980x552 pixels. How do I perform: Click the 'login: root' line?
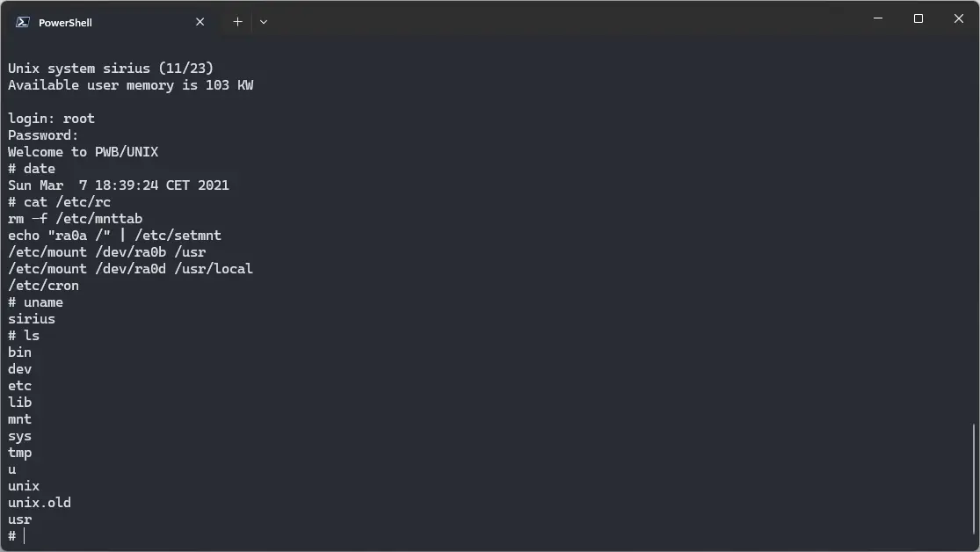tap(51, 118)
